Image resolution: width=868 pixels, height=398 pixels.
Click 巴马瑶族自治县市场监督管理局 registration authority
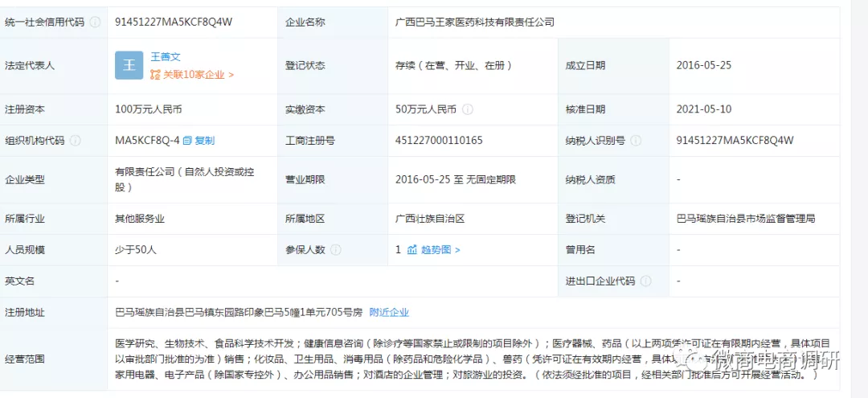point(746,219)
